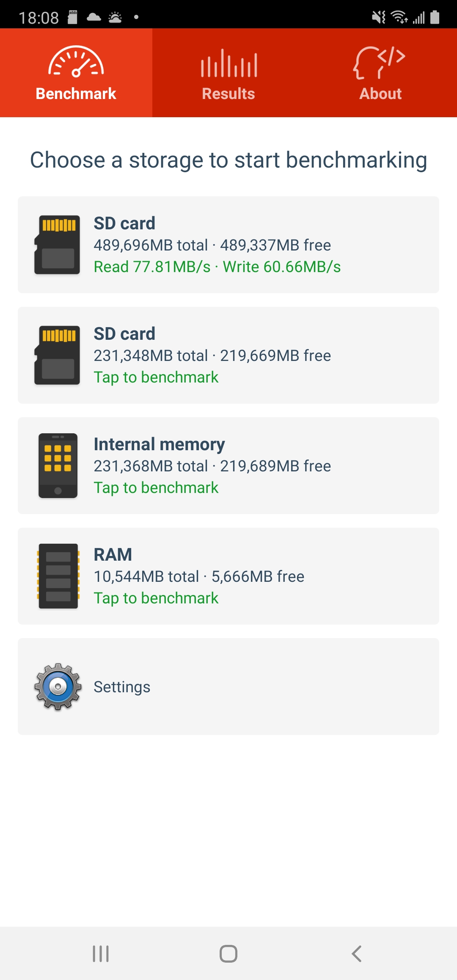
Task: Tap the RAM chip icon
Action: 58,576
